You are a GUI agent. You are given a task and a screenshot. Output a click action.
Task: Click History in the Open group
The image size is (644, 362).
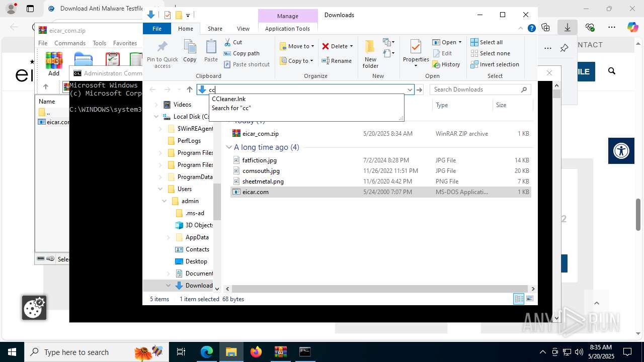[x=446, y=64]
